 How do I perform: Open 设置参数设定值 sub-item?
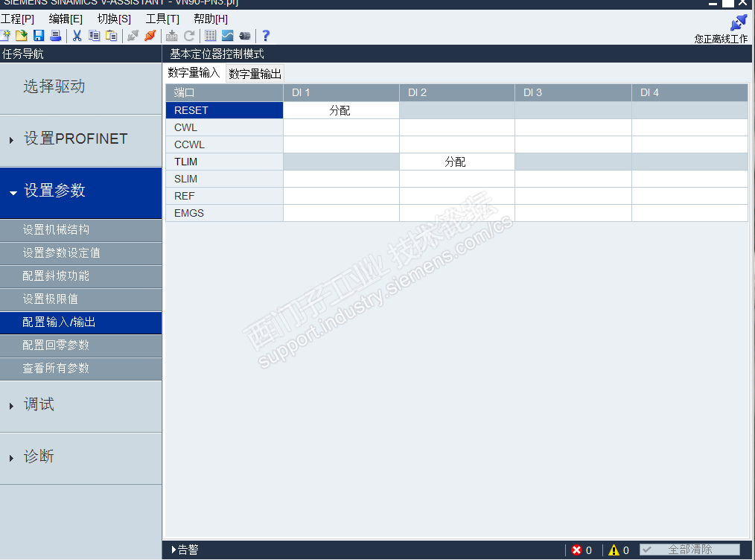(81, 253)
